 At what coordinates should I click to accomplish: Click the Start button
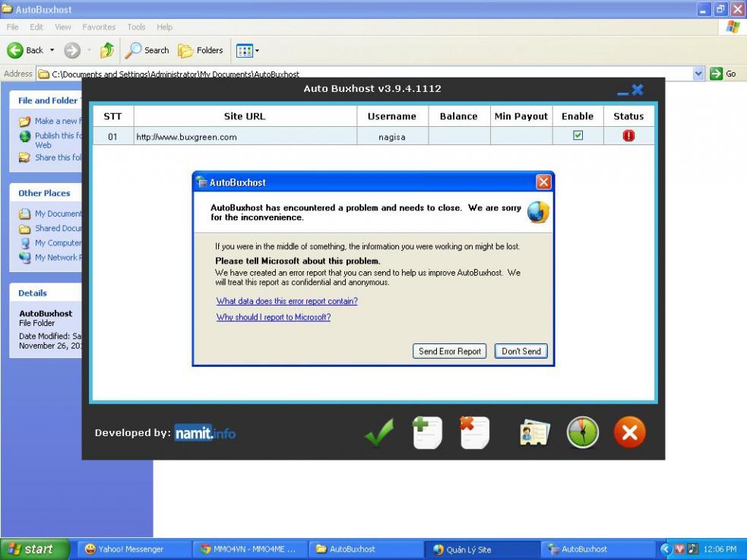[x=35, y=549]
